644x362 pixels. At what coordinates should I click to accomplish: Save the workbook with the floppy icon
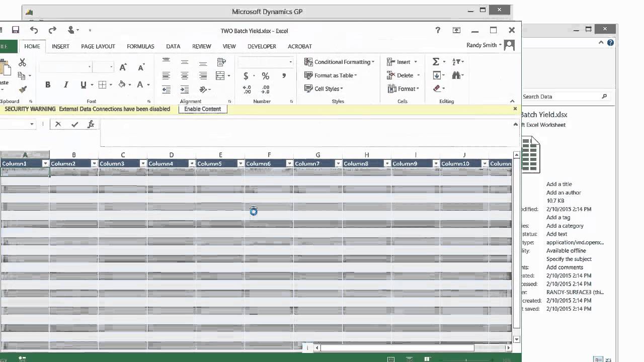click(16, 30)
